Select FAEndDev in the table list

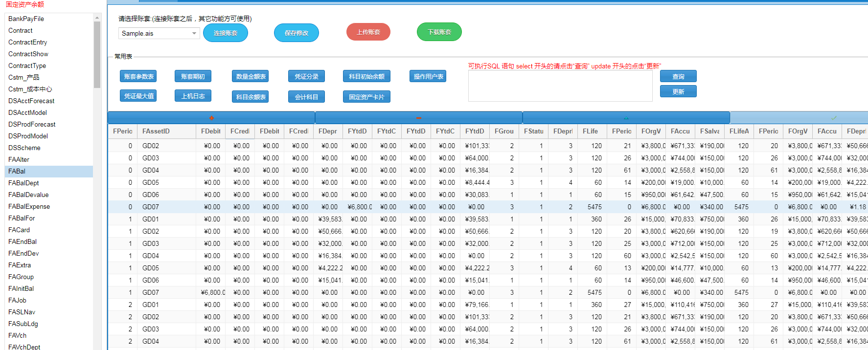[x=49, y=253]
